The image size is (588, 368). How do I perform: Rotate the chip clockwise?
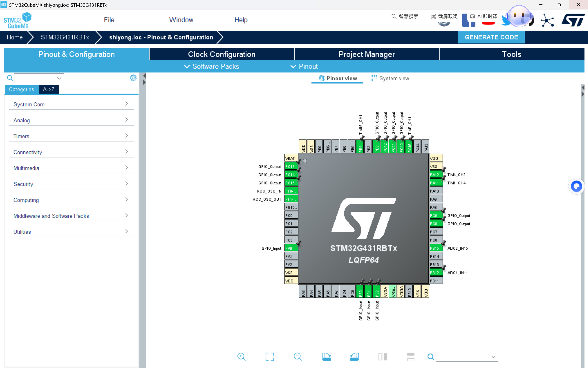tap(326, 357)
